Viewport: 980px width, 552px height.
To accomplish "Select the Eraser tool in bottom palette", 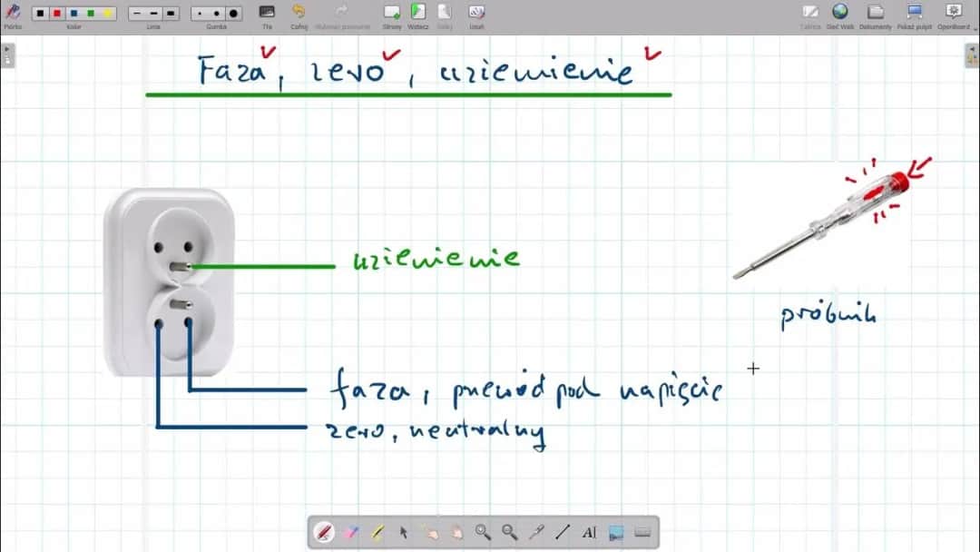I will (350, 533).
